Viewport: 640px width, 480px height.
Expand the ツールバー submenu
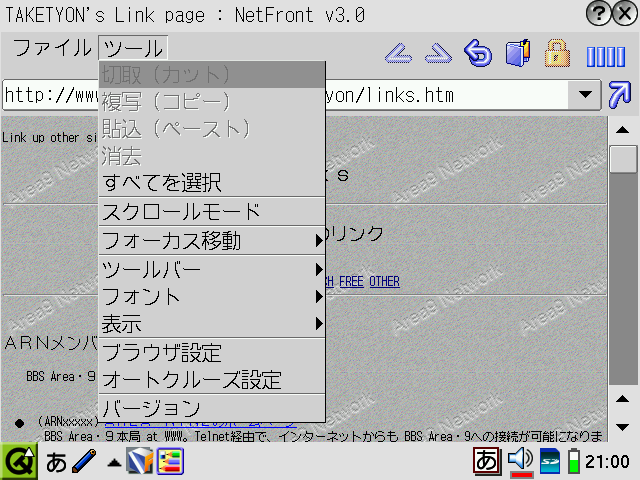click(212, 270)
